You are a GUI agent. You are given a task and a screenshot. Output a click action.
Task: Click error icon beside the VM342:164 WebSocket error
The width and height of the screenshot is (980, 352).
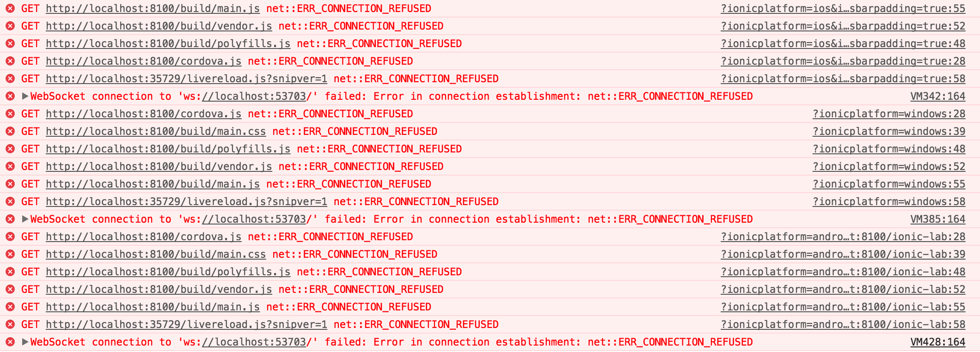tap(10, 96)
